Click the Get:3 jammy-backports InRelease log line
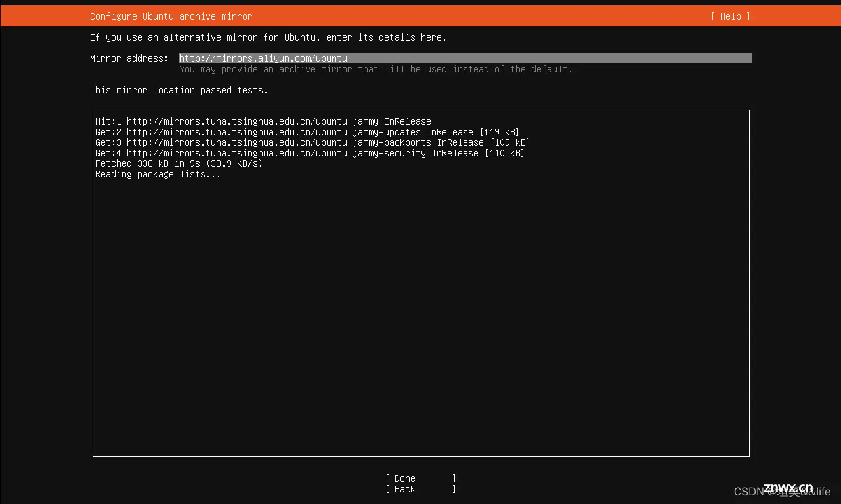 tap(313, 142)
